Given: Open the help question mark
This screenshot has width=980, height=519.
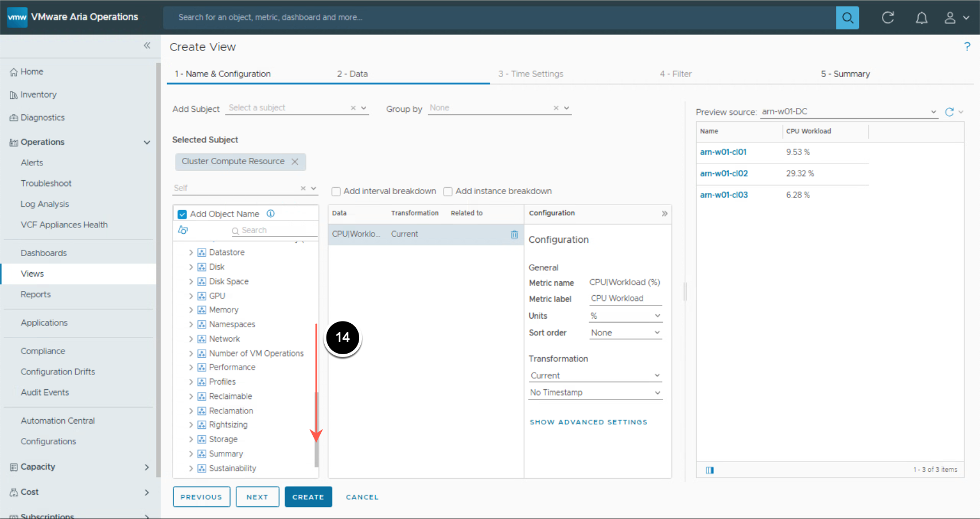Looking at the screenshot, I should click(967, 47).
